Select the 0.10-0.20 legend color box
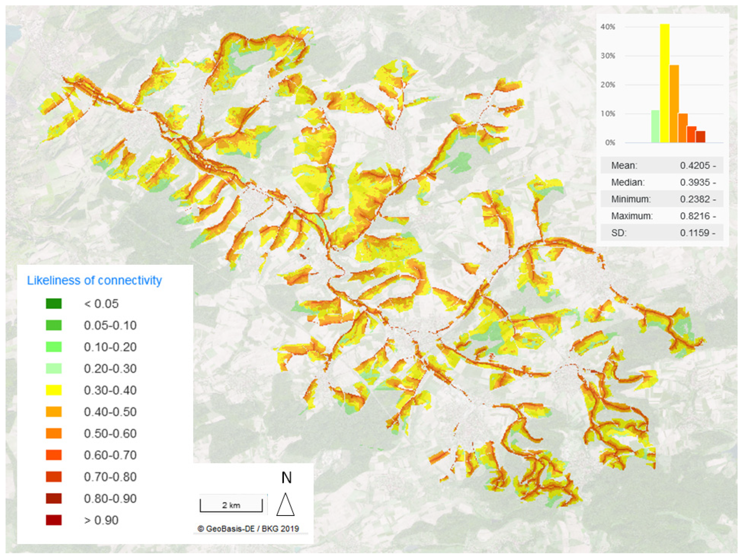The height and width of the screenshot is (560, 744). [54, 347]
